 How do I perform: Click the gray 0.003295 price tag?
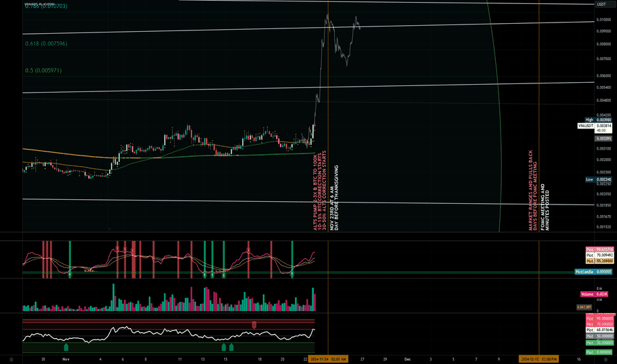(603, 138)
